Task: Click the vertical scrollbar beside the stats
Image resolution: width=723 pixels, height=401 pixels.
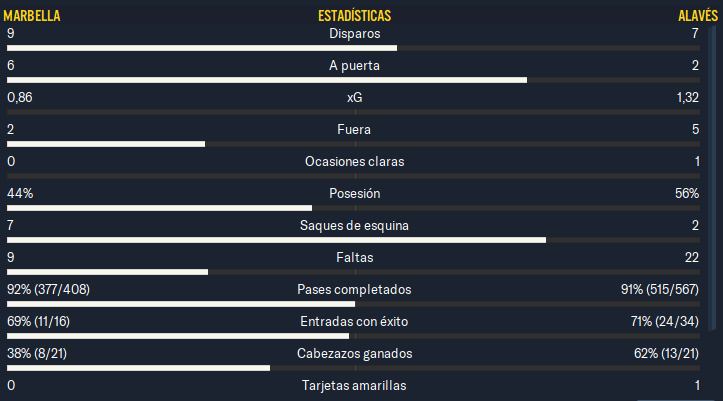Action: click(x=712, y=175)
